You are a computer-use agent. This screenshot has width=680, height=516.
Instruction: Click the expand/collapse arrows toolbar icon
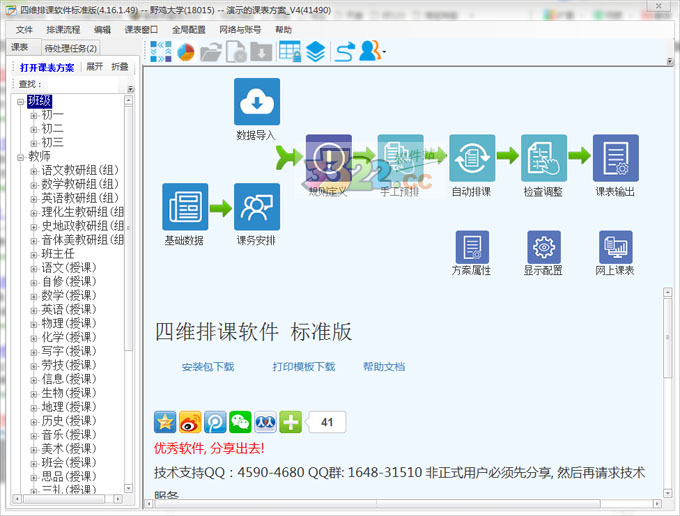[160, 52]
